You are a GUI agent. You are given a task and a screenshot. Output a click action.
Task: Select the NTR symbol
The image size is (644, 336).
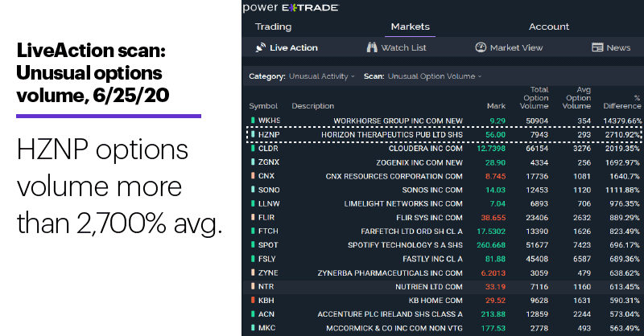coord(266,286)
